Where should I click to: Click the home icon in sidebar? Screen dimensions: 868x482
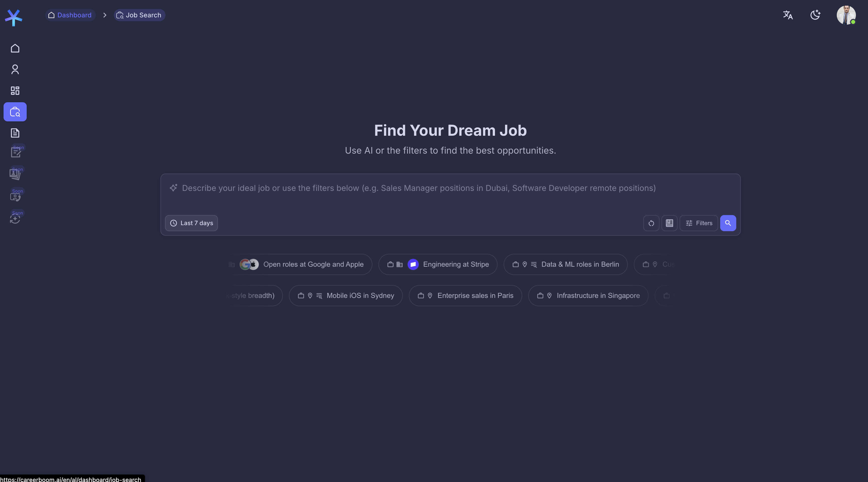(x=15, y=49)
